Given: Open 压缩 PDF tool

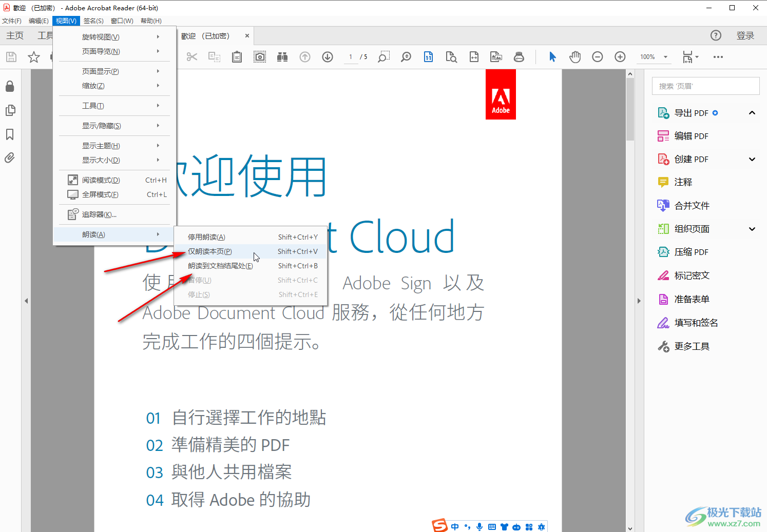Looking at the screenshot, I should [x=683, y=252].
